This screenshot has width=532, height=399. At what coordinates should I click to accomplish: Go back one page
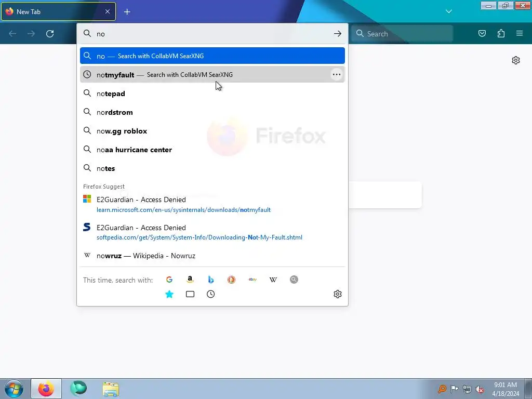(12, 34)
